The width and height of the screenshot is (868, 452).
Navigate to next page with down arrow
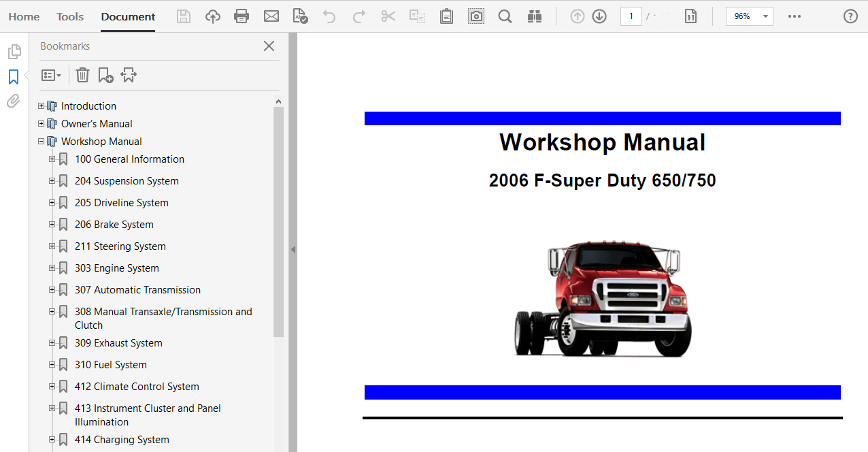(x=599, y=16)
